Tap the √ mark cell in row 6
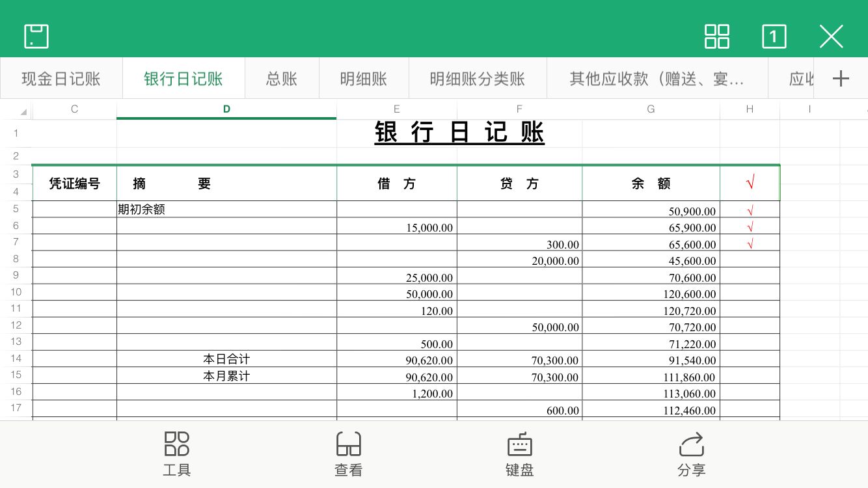This screenshot has height=488, width=868. click(750, 226)
